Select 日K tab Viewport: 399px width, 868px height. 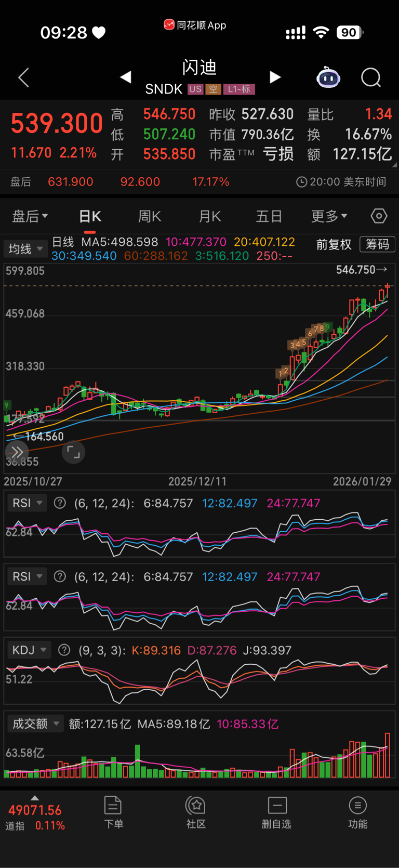point(90,216)
